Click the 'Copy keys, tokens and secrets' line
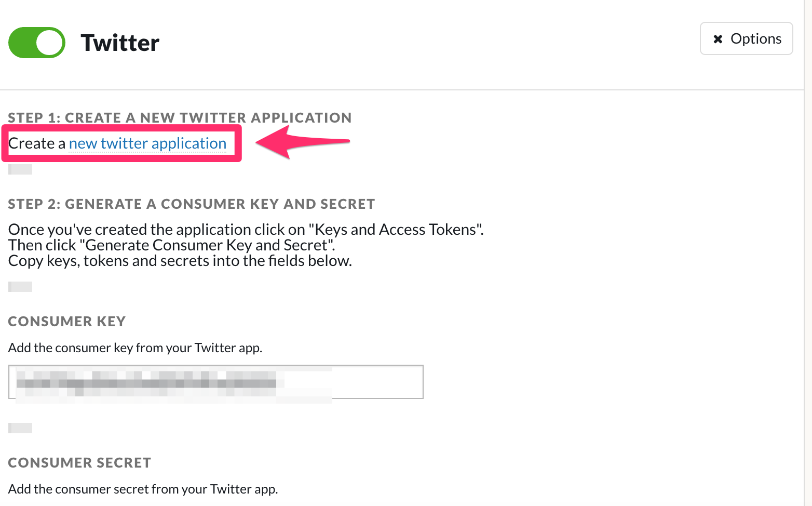The height and width of the screenshot is (506, 812). tap(180, 260)
